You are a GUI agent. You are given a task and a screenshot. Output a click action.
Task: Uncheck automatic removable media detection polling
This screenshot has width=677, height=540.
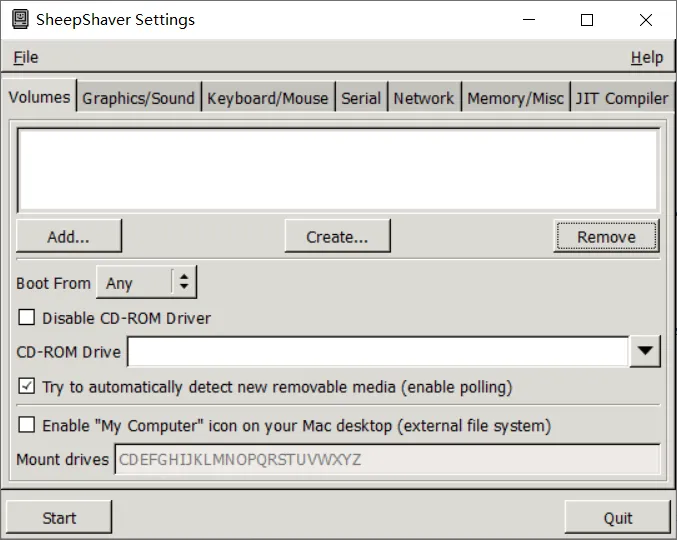click(x=27, y=386)
